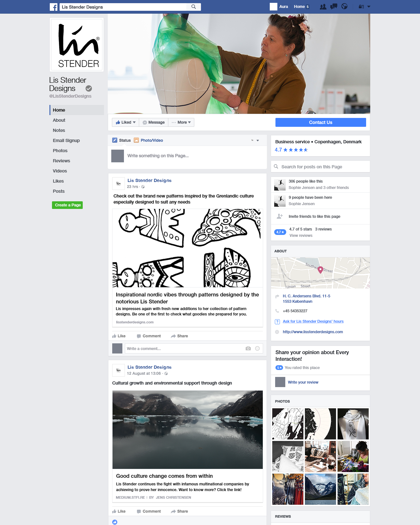Click the phone number +45 54353227

295,311
